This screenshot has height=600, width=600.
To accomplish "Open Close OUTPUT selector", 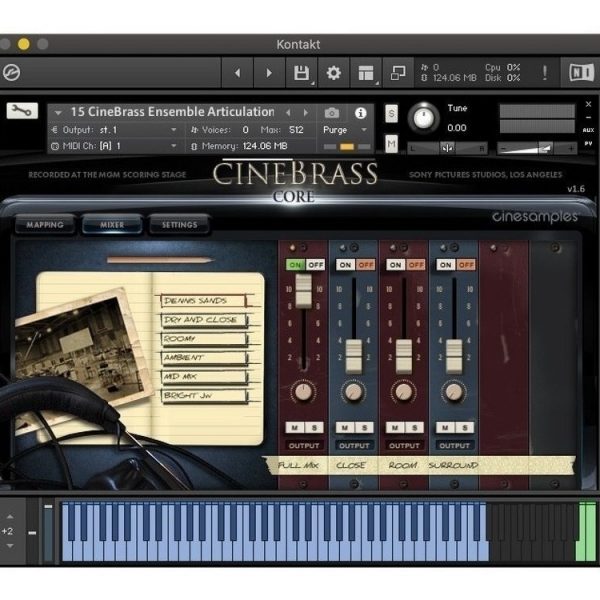I will coord(354,446).
